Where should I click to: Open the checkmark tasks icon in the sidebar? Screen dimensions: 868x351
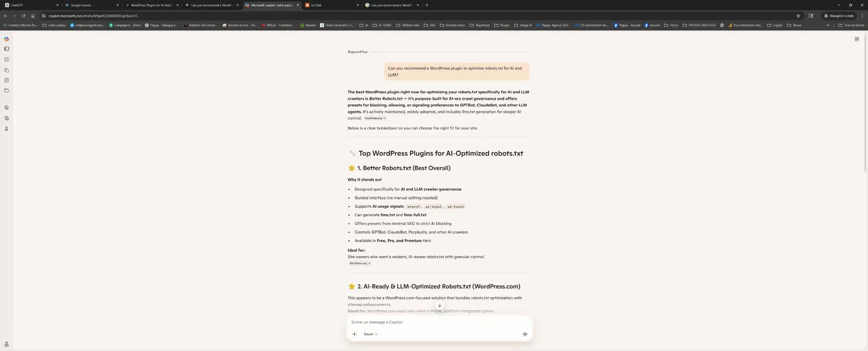click(7, 80)
